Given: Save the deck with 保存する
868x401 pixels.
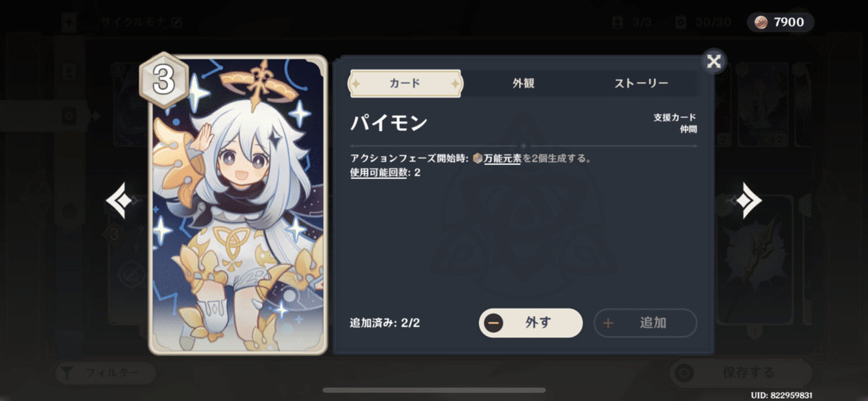Looking at the screenshot, I should [x=738, y=373].
